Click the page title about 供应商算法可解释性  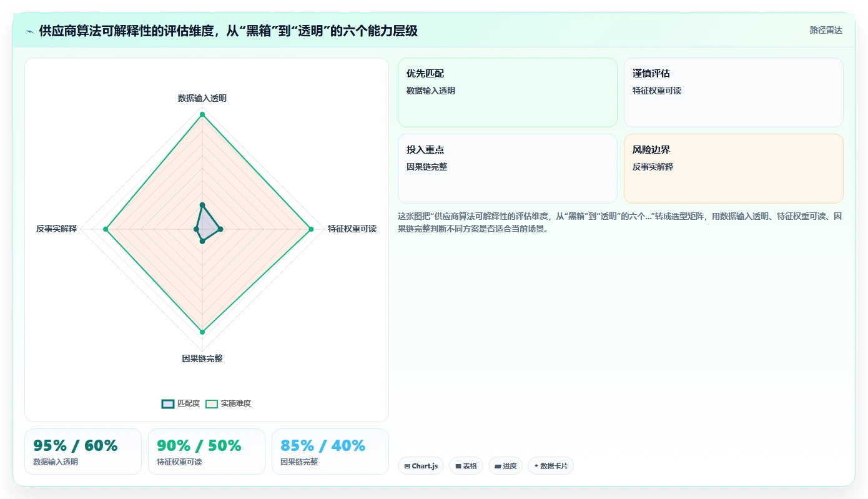pos(228,31)
